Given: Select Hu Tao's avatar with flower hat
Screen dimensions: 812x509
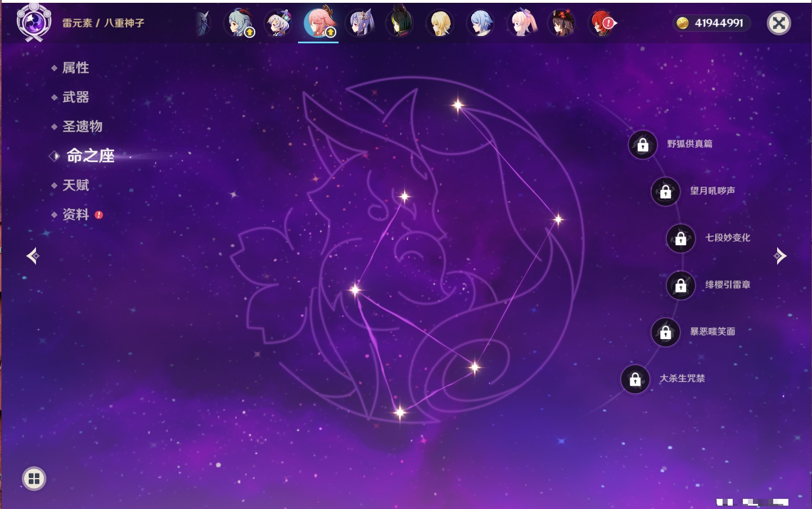Looking at the screenshot, I should 562,23.
